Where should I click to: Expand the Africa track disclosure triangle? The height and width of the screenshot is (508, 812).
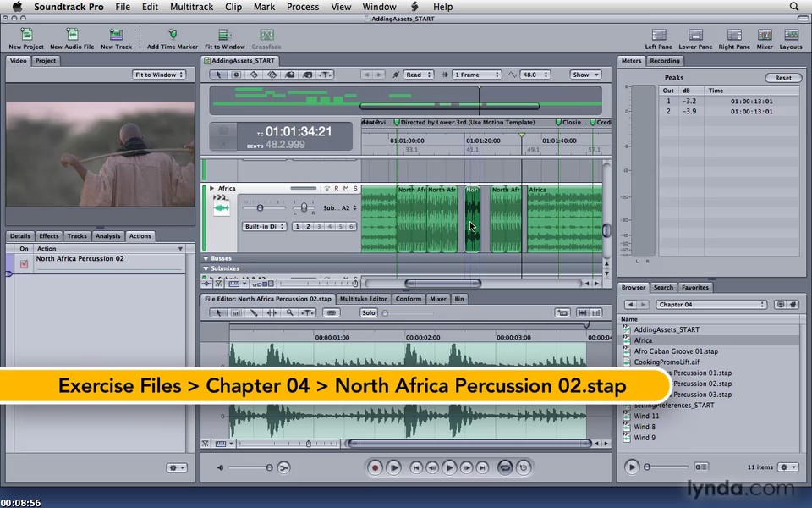coord(211,188)
